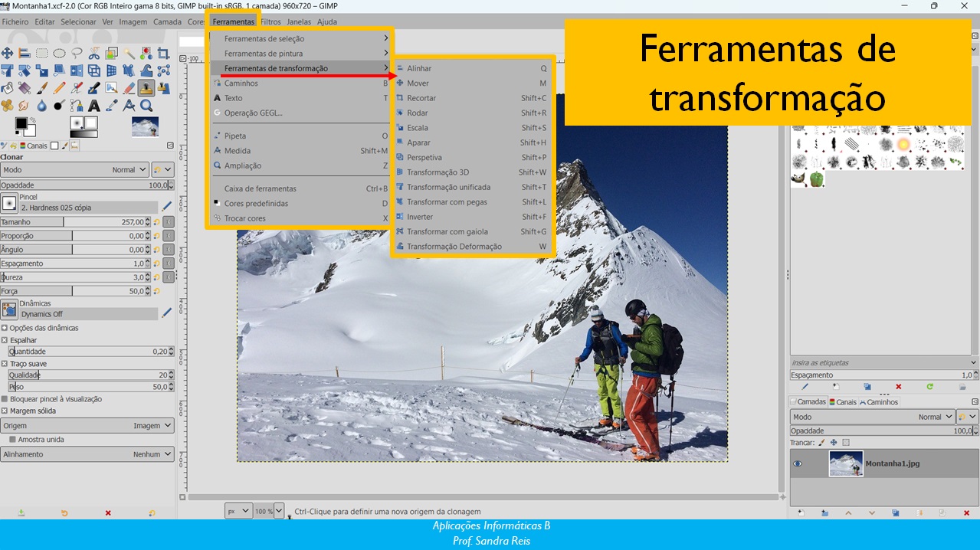Activate the Zoom magnifier tool
Viewport: 980px width, 550px height.
point(146,106)
